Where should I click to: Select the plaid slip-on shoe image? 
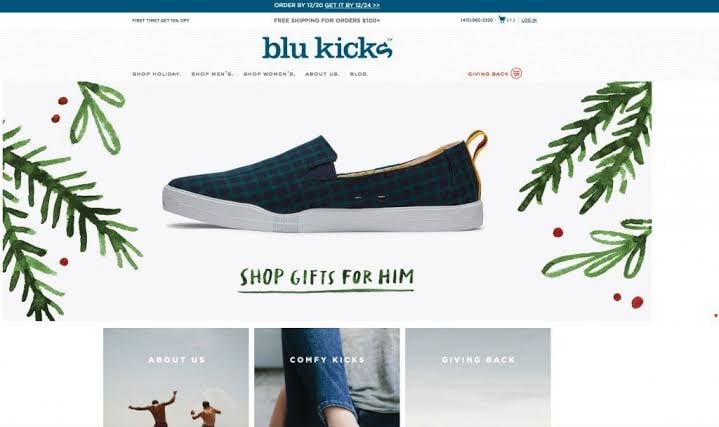click(325, 182)
